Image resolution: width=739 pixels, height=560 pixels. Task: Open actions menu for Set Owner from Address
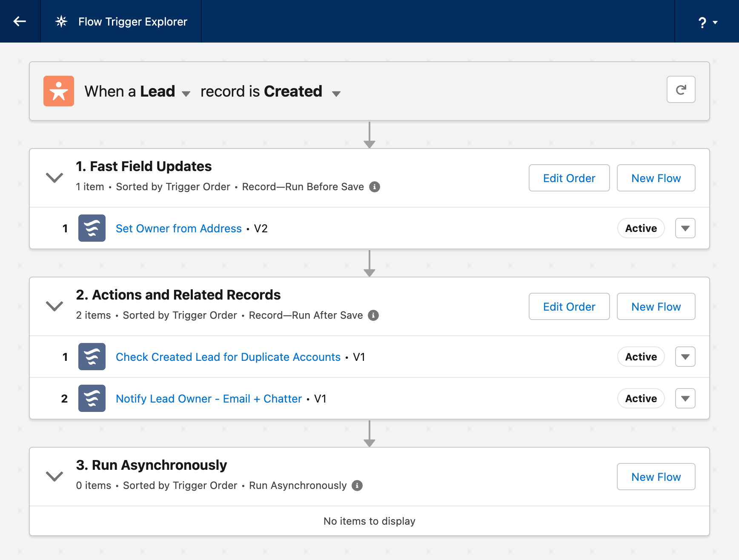click(685, 228)
